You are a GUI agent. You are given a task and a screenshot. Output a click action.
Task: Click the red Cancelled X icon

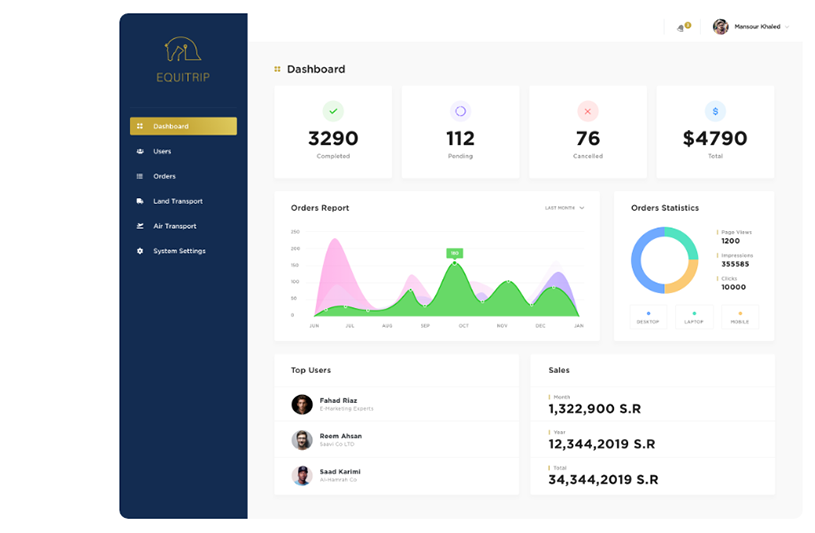587,111
